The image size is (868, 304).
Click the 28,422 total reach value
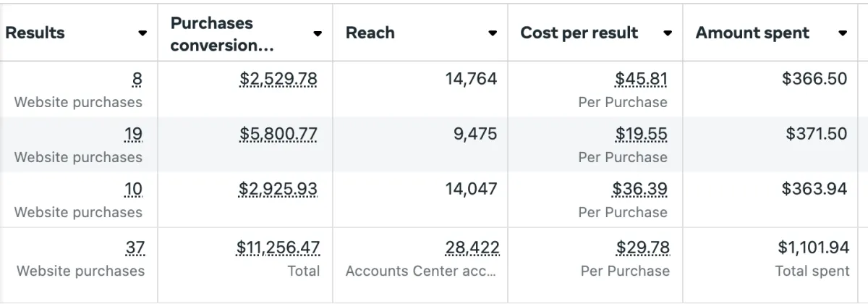point(472,248)
